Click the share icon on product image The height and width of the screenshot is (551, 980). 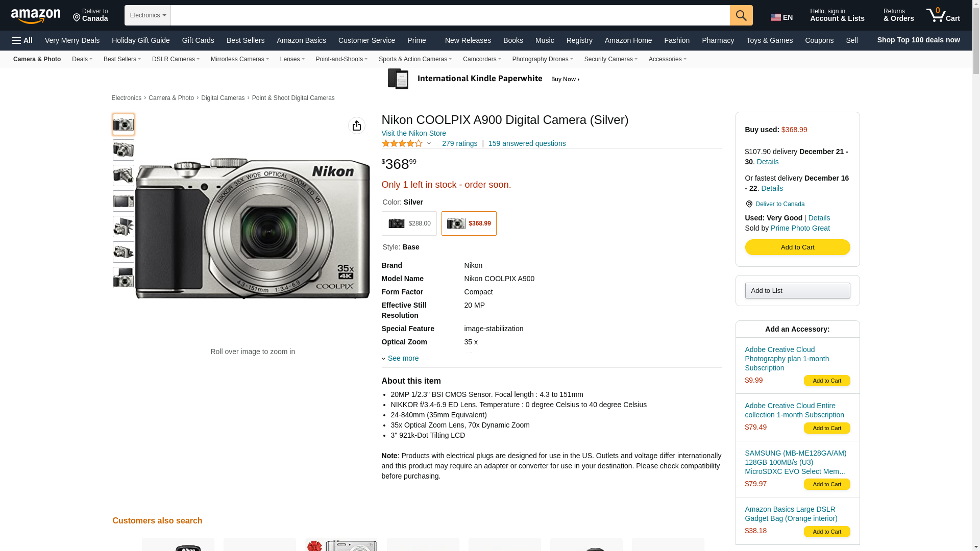(356, 126)
